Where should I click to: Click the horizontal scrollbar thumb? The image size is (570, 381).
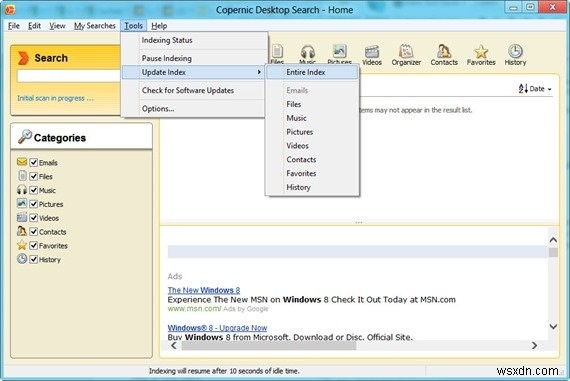point(269,345)
